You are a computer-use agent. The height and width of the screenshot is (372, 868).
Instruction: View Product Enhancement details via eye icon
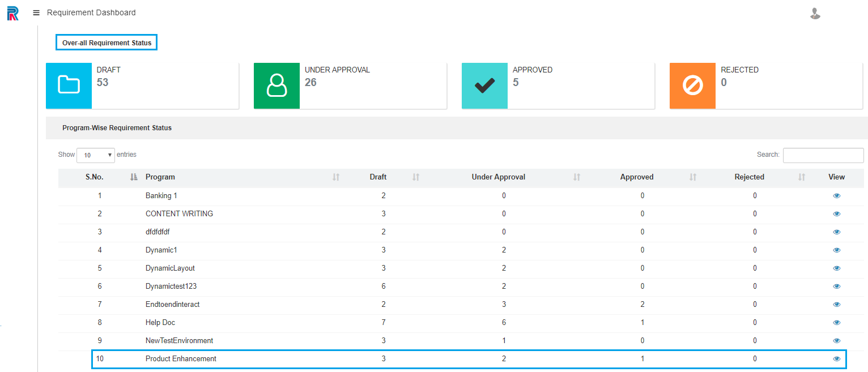click(x=836, y=359)
